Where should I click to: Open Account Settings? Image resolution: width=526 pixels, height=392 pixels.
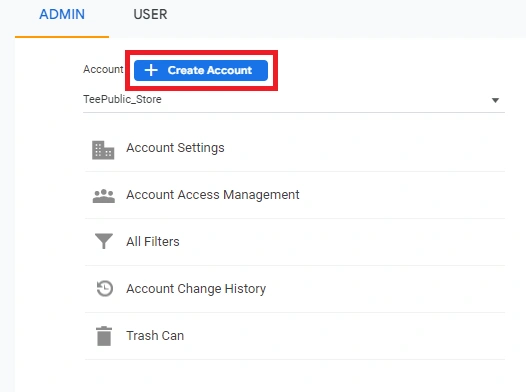coord(295,148)
